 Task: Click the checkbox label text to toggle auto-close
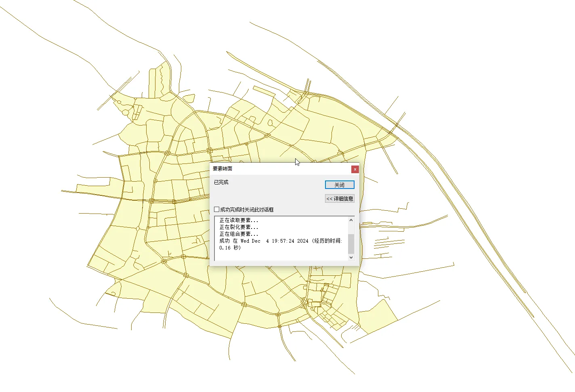pos(246,210)
